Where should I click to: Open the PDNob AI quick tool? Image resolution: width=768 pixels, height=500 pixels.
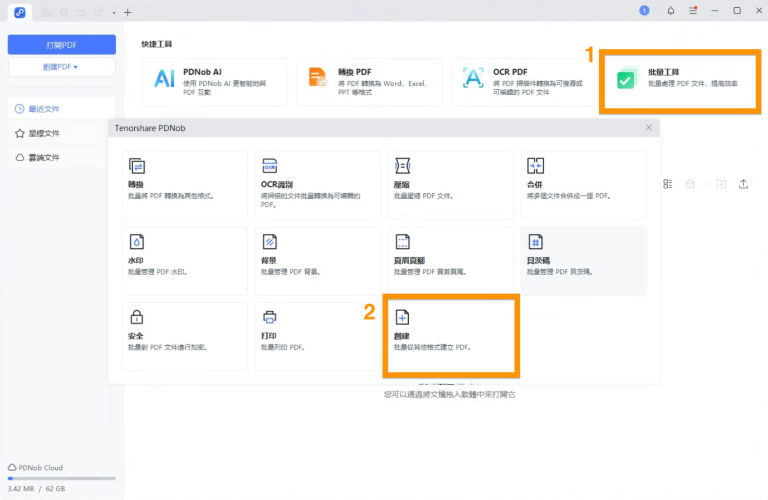pos(215,82)
